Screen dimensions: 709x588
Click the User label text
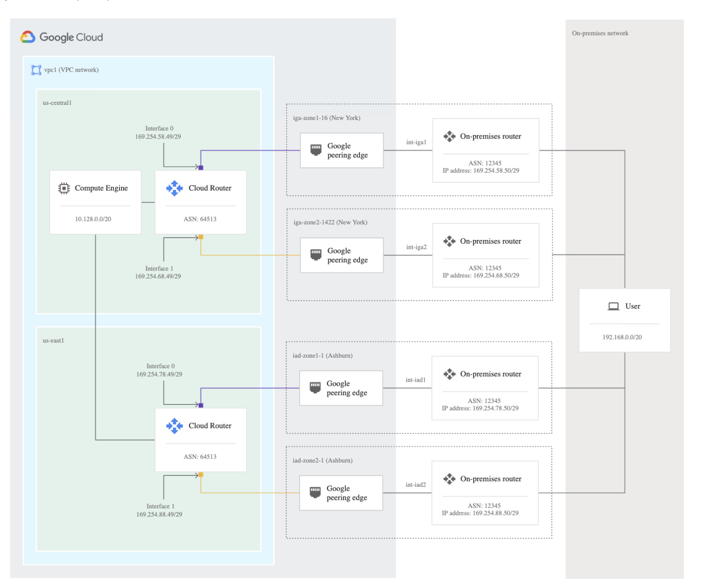click(x=633, y=306)
